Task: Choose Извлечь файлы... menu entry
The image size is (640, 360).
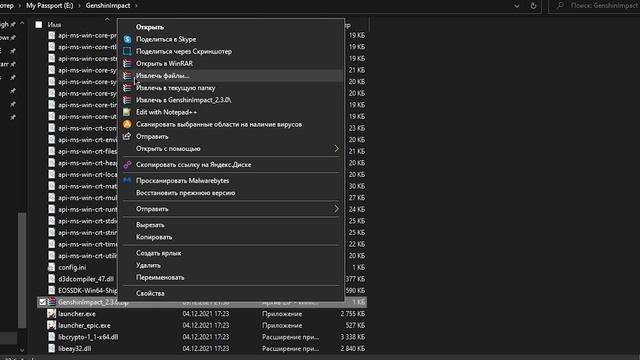Action: pos(162,76)
